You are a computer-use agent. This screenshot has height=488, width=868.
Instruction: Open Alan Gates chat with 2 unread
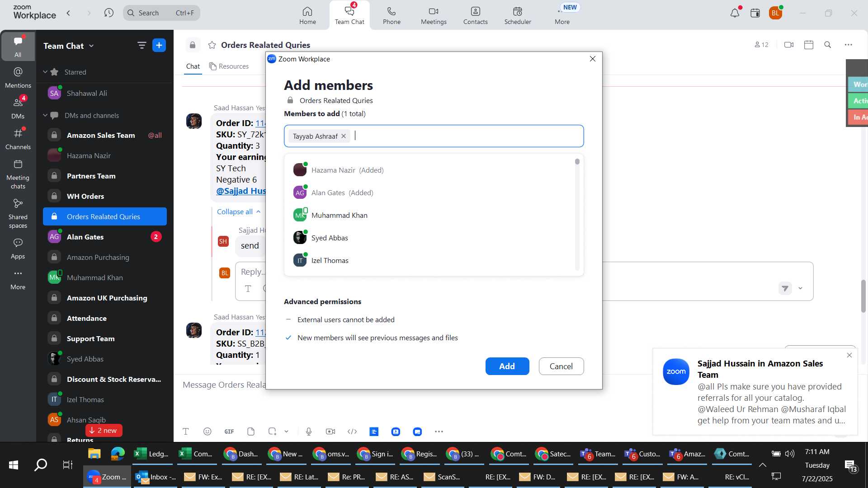click(105, 237)
